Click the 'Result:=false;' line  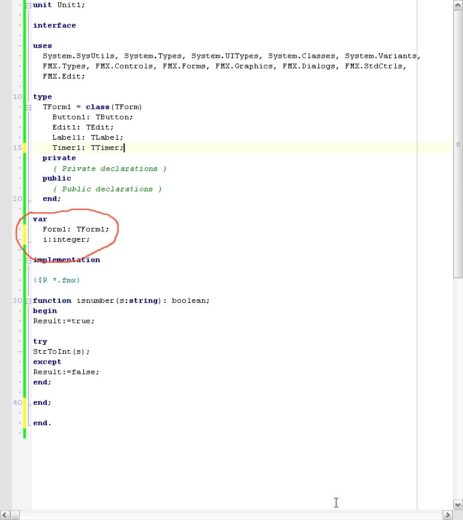[x=66, y=372]
